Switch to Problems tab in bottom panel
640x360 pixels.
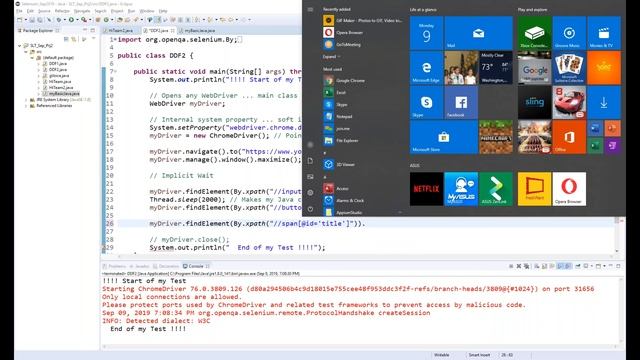click(x=115, y=266)
